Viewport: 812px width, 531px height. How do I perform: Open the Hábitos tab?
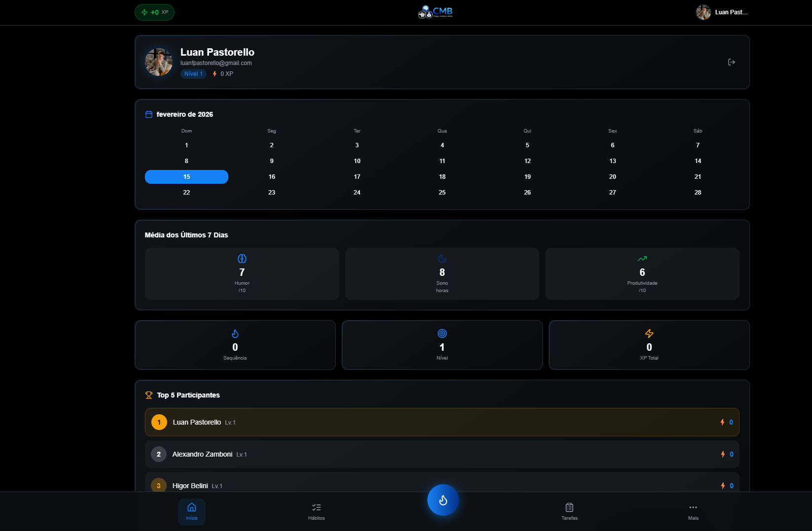(x=317, y=511)
